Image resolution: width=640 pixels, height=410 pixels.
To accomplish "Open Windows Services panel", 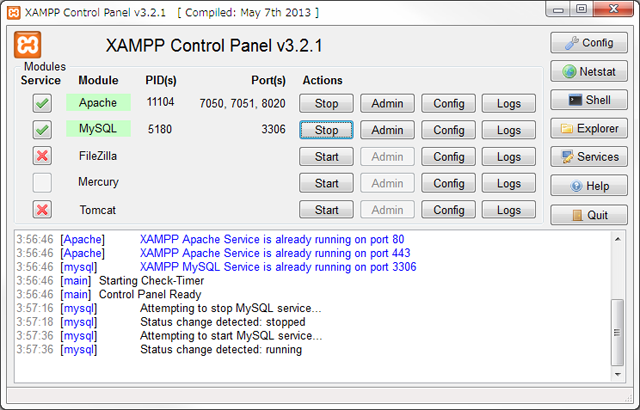I will tap(588, 157).
